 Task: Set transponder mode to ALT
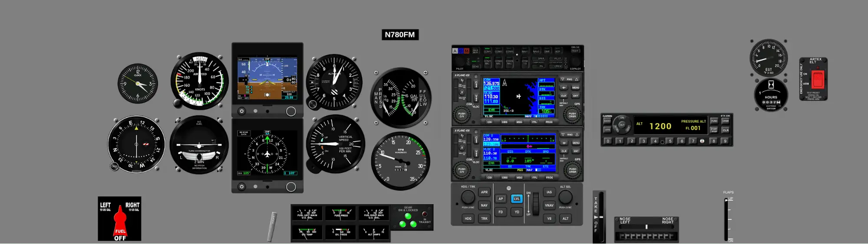click(x=622, y=125)
